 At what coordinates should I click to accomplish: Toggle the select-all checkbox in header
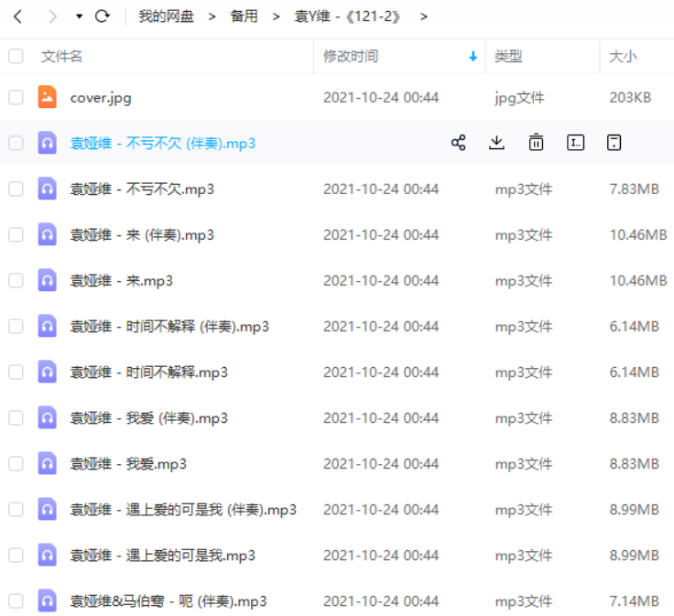point(16,57)
